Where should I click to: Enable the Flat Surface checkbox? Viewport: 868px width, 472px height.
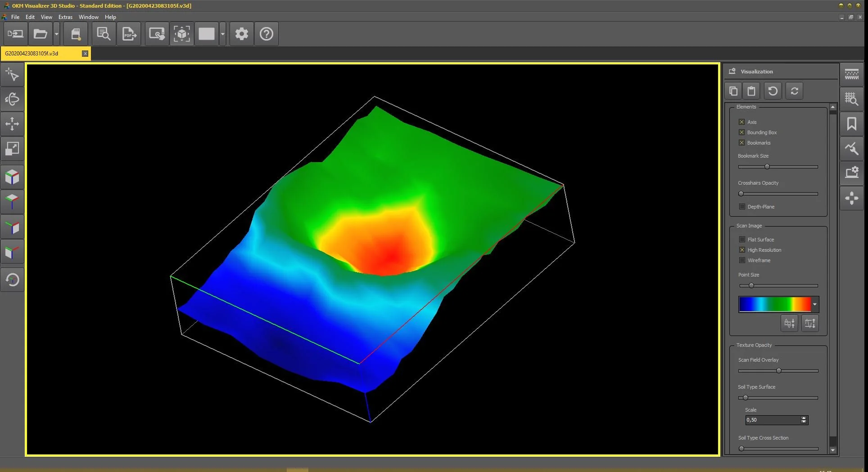point(742,240)
